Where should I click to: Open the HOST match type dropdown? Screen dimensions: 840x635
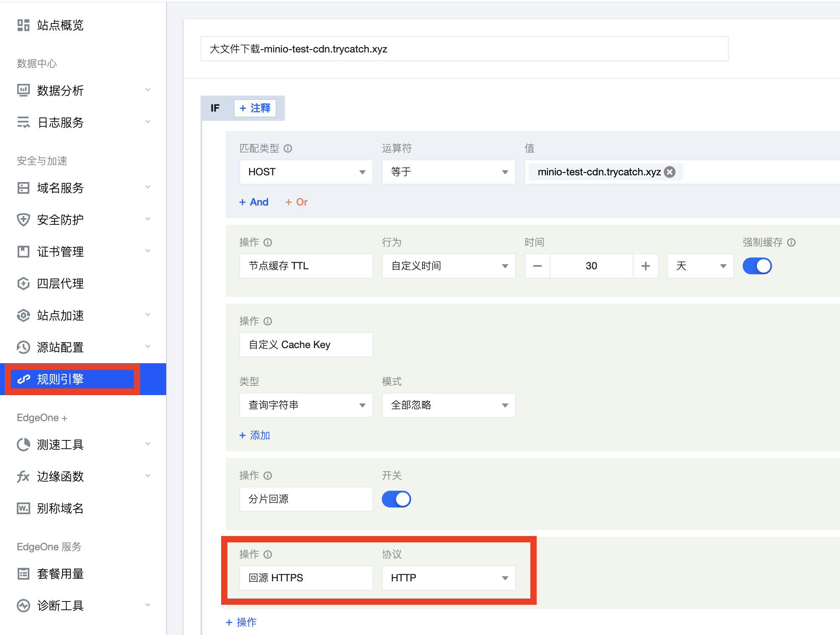point(305,172)
